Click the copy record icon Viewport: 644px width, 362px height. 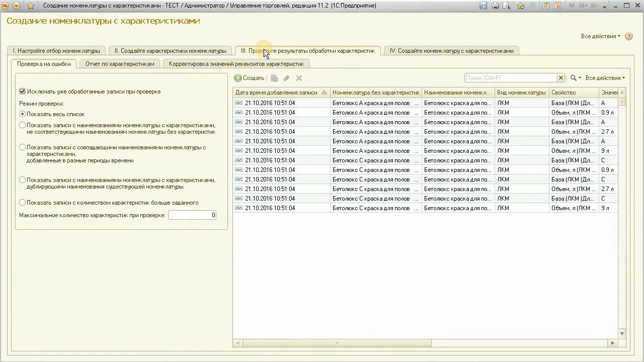(x=274, y=78)
